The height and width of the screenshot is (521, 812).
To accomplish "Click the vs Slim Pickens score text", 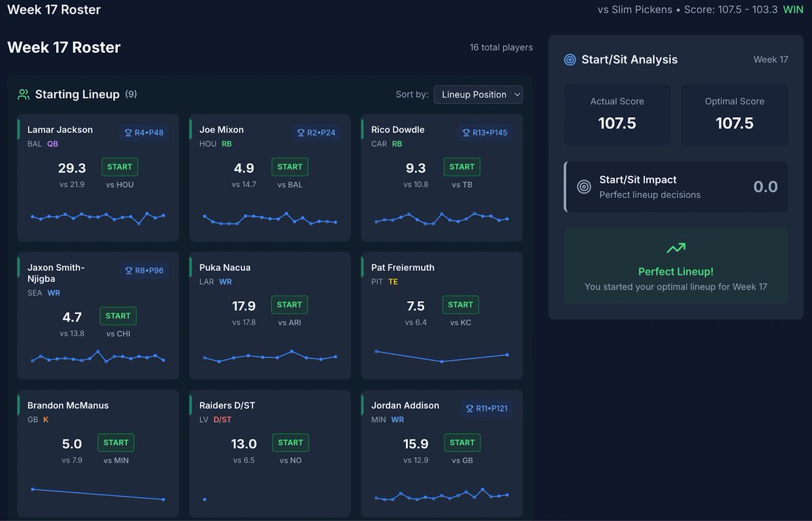I will [687, 9].
